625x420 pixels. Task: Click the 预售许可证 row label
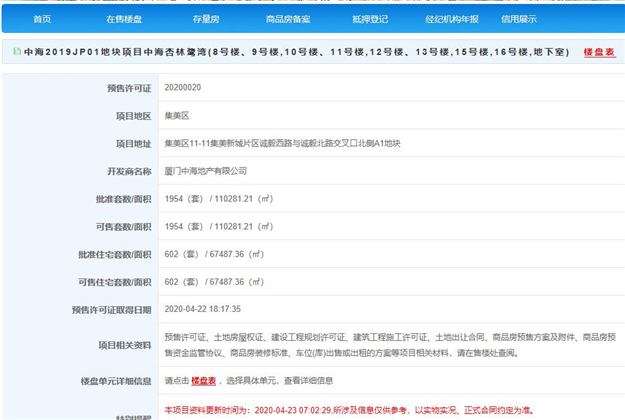click(129, 88)
